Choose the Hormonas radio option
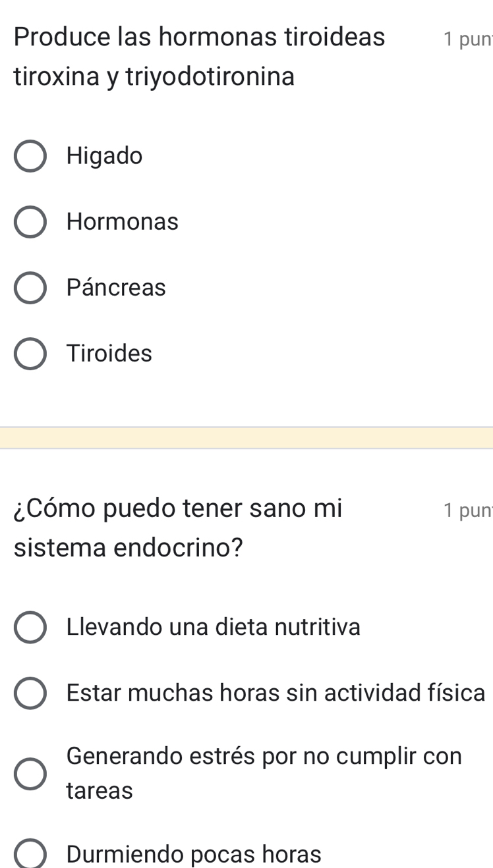Viewport: 493px width, 868px height. tap(30, 222)
